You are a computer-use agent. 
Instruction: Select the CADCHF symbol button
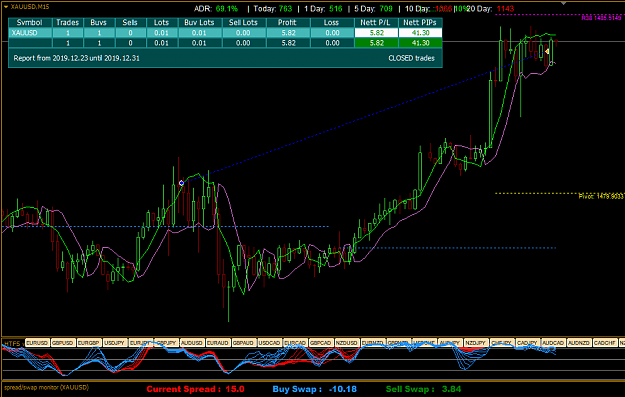[605, 343]
